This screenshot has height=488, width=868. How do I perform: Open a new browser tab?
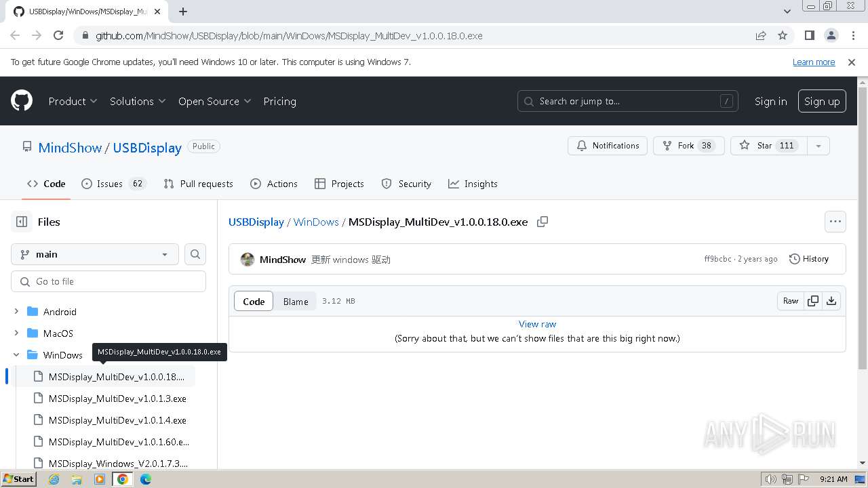point(183,12)
